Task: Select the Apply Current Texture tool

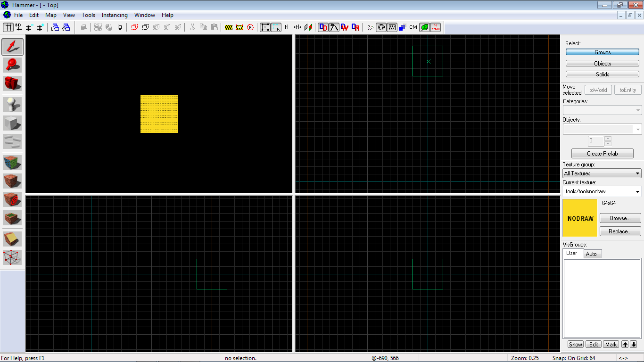Action: [x=12, y=181]
